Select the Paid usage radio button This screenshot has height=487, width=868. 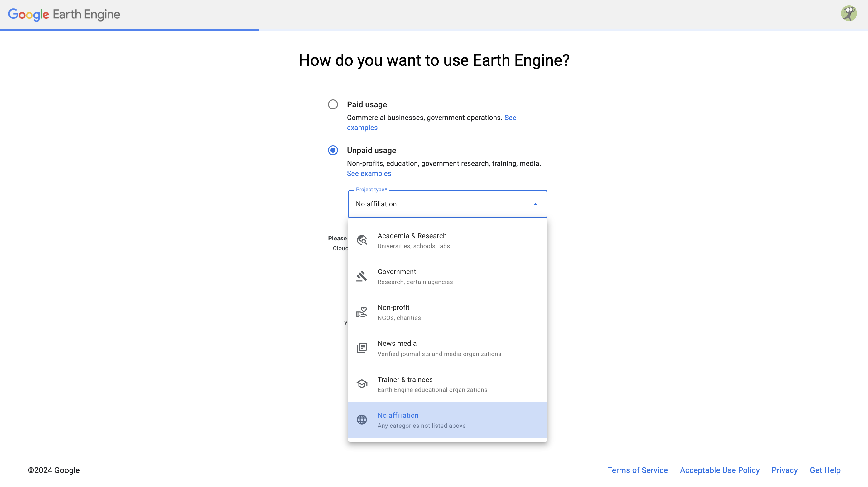point(333,104)
